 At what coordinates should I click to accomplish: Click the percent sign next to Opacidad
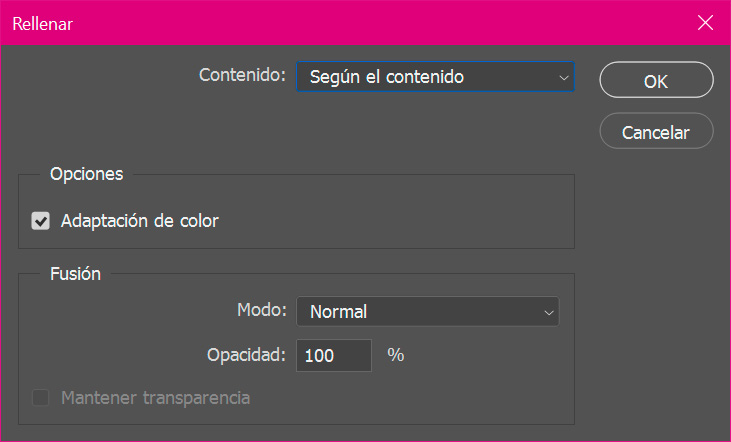396,355
